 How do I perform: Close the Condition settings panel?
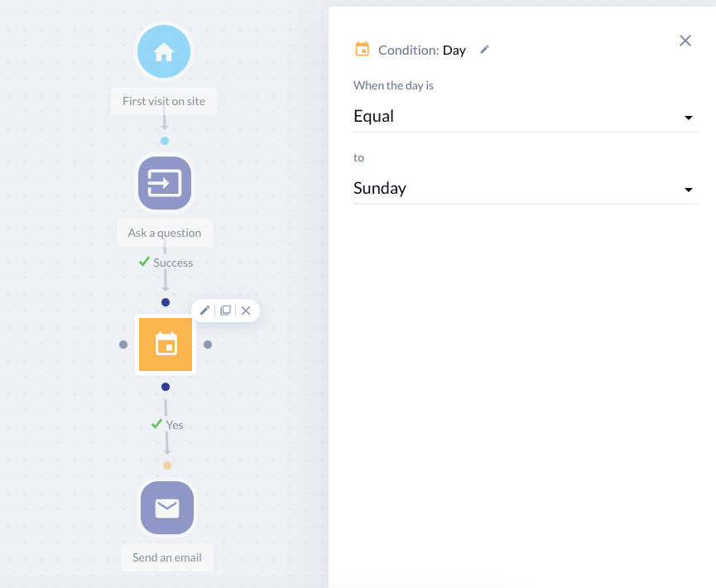click(685, 41)
